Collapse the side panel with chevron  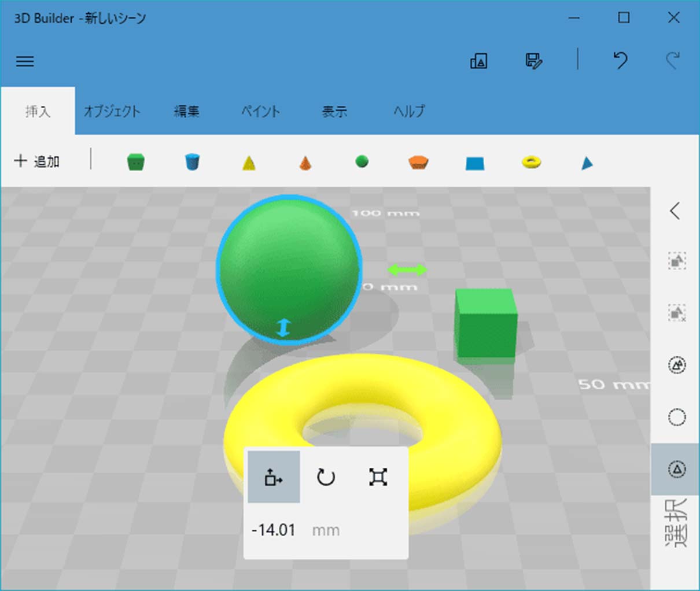tap(675, 210)
